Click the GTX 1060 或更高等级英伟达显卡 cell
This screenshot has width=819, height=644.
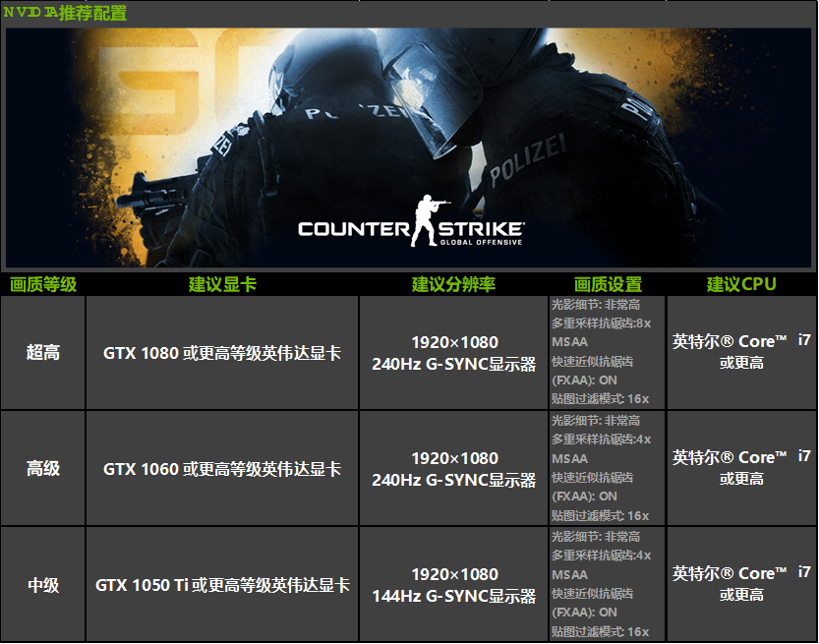tap(222, 469)
